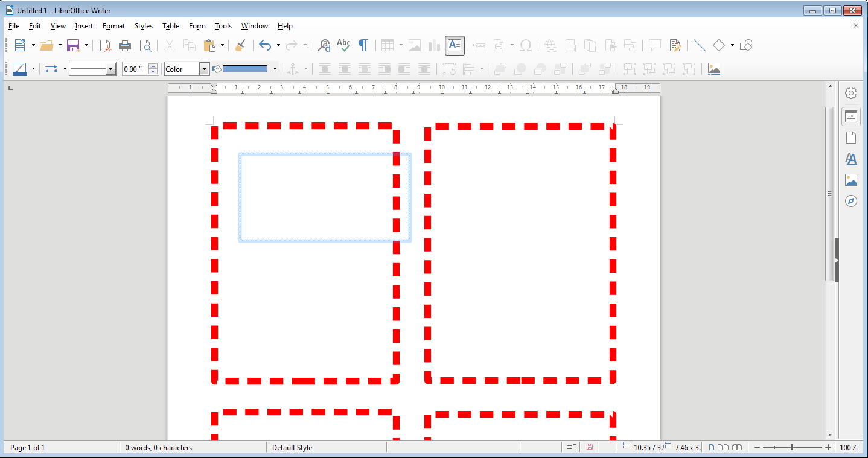
Task: Click zoom in plus button
Action: click(x=828, y=447)
